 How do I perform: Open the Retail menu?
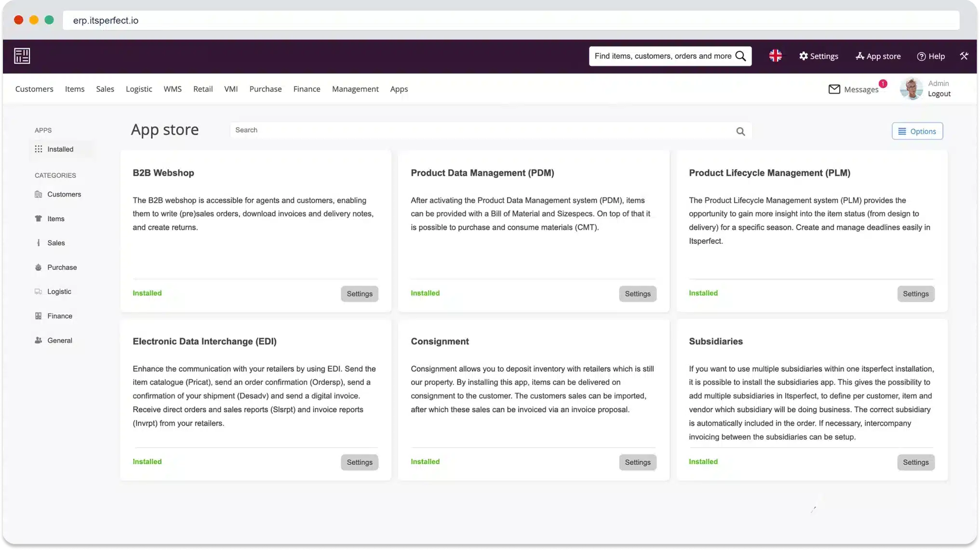pos(203,89)
